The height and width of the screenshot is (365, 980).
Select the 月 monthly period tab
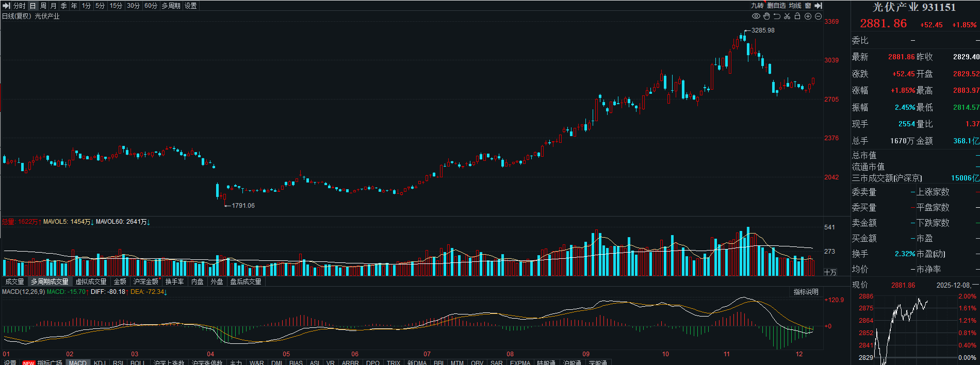[x=54, y=6]
